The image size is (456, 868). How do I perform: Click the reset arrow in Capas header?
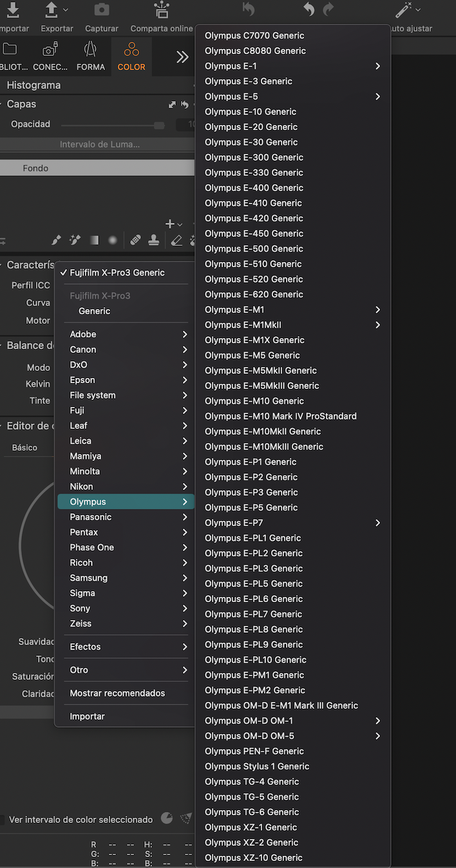[x=185, y=104]
